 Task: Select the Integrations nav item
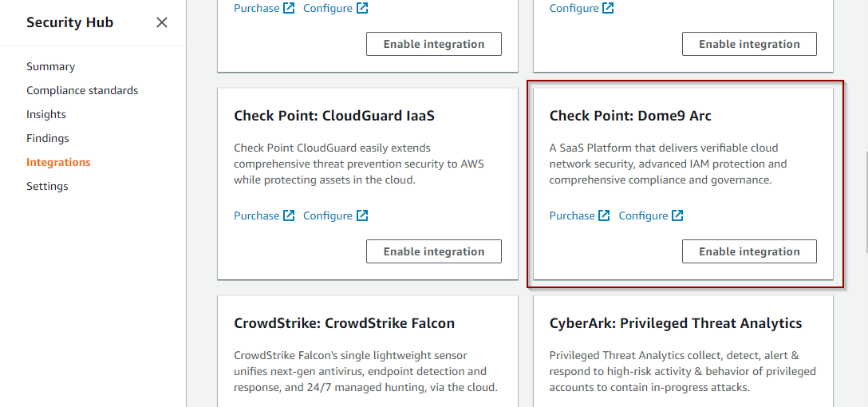[58, 162]
